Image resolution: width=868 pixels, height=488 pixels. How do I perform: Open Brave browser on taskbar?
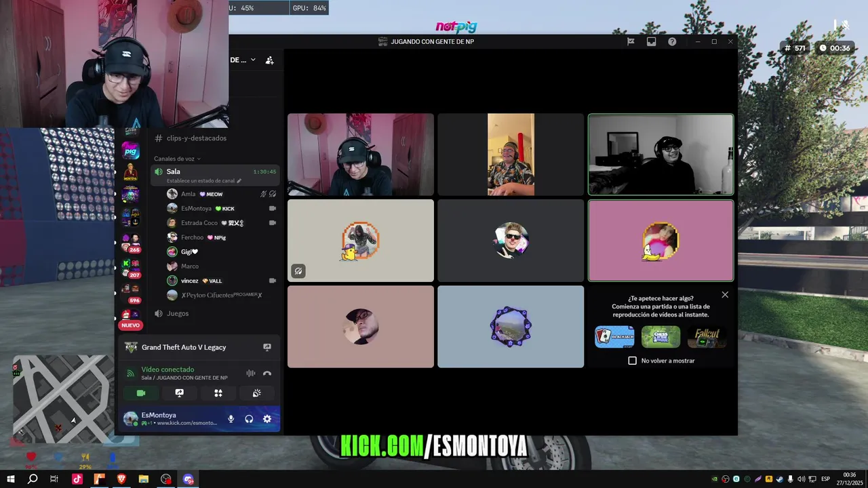coord(121,479)
